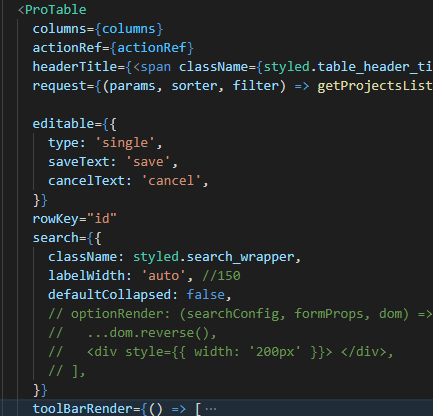Click styled.table_header reference

pyautogui.click(x=348, y=67)
